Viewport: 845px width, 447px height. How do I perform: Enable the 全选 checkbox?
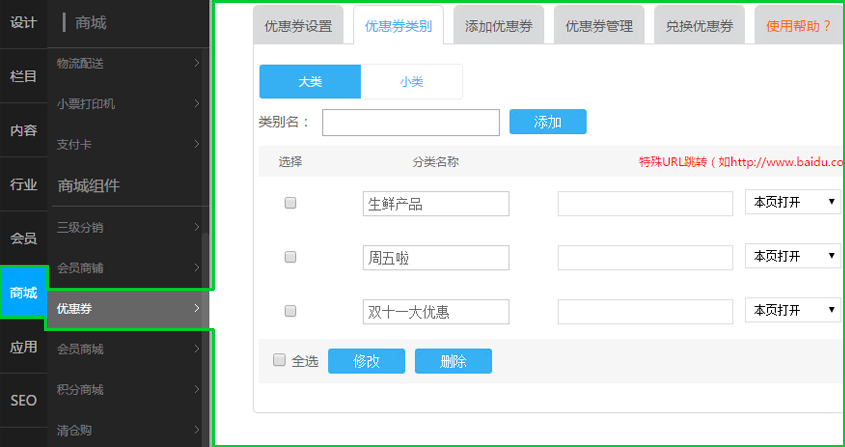[x=280, y=360]
